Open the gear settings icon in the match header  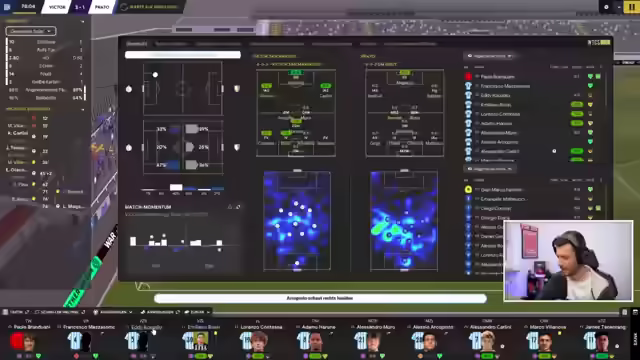pos(606,7)
